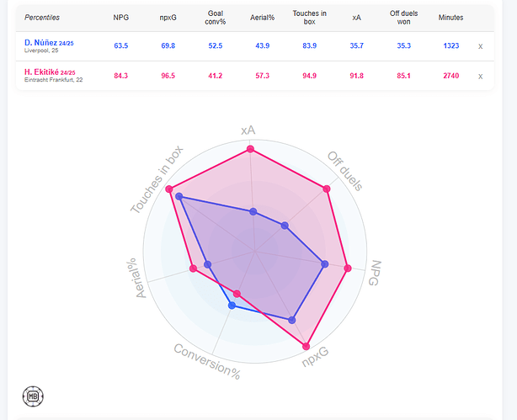This screenshot has width=517, height=420.
Task: Remove the D. Núñez row with its X
Action: click(x=481, y=46)
